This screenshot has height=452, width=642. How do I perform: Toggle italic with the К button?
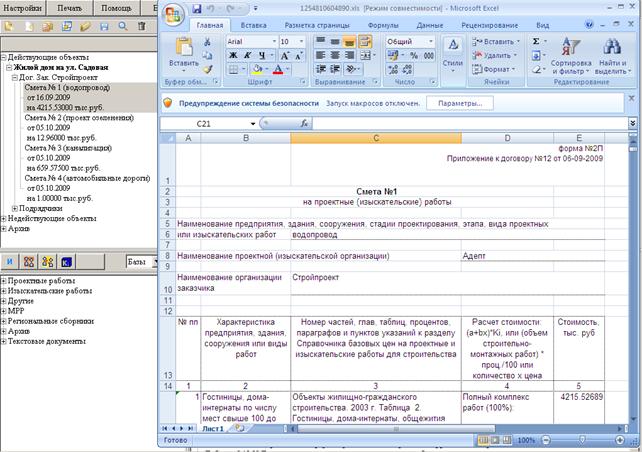coord(247,55)
